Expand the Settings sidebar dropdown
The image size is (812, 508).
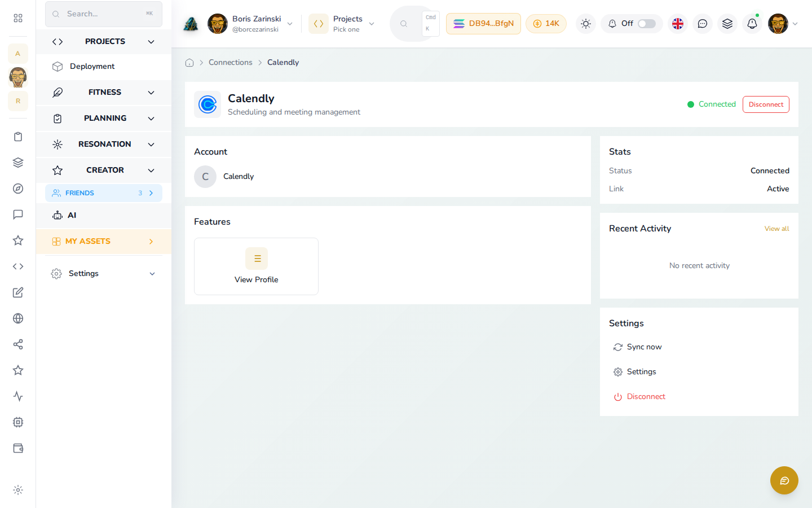(104, 273)
